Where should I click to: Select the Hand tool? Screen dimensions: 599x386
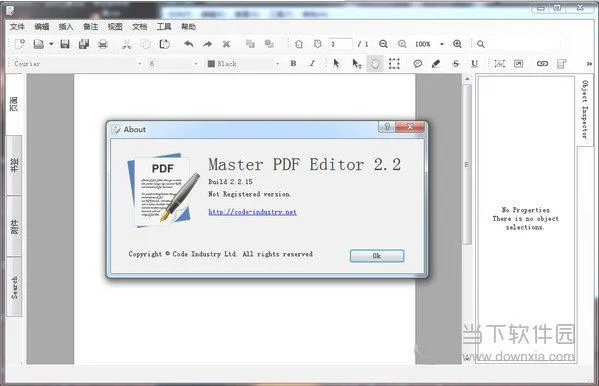(x=375, y=63)
